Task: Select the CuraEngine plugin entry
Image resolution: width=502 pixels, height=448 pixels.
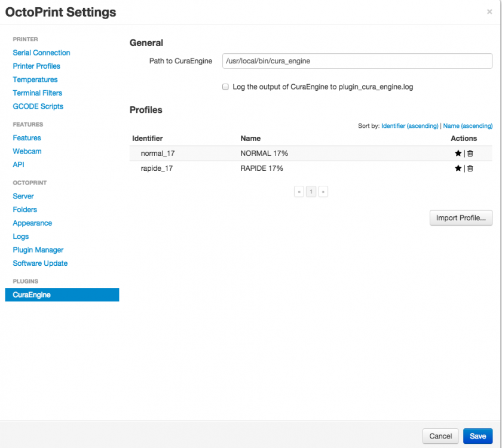Action: [x=62, y=294]
